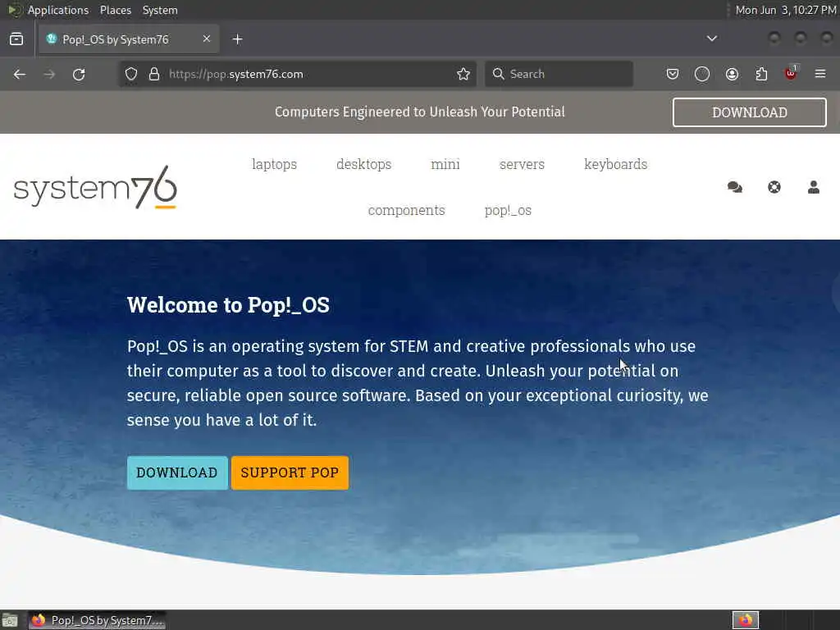Click the blue DOWNLOAD button in the hero section
The image size is (840, 630).
(x=177, y=472)
